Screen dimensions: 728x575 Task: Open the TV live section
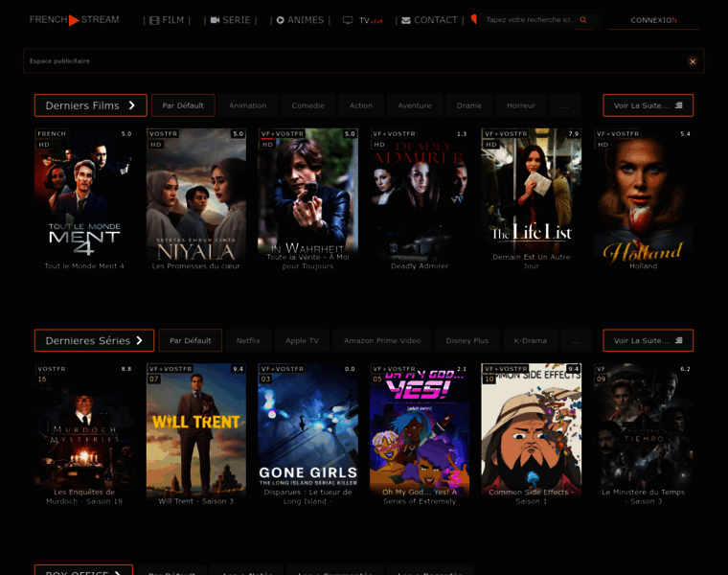pos(363,20)
